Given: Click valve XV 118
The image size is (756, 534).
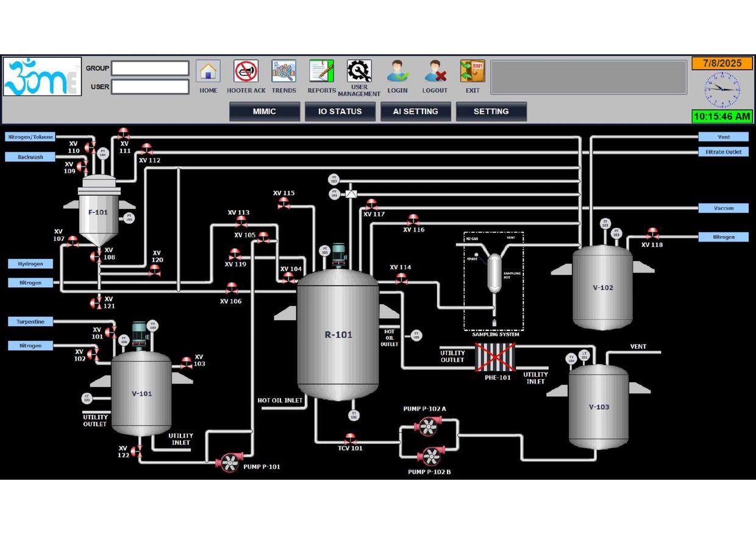Looking at the screenshot, I should 652,234.
